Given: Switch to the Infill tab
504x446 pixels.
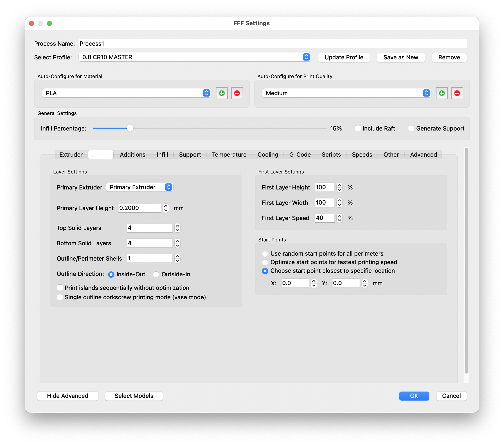Looking at the screenshot, I should 162,155.
